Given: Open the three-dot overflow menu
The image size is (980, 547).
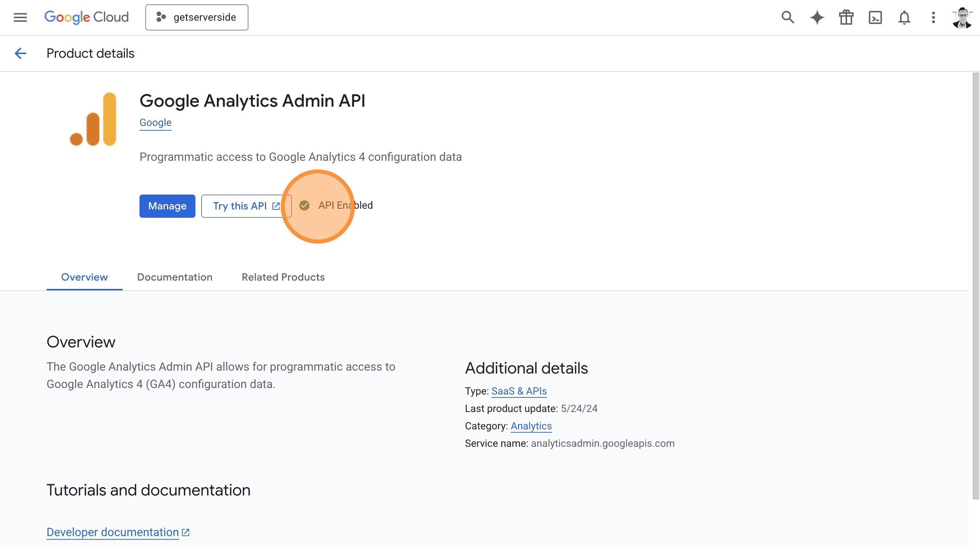Looking at the screenshot, I should [x=933, y=17].
